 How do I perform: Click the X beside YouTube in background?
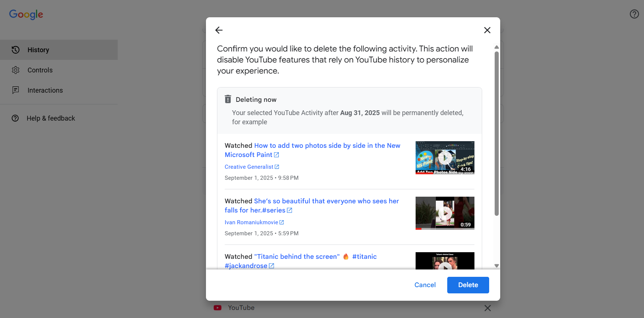tap(488, 308)
